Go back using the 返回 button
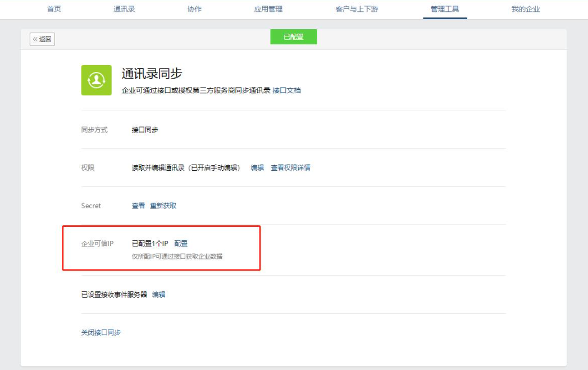The width and height of the screenshot is (588, 370). [42, 39]
